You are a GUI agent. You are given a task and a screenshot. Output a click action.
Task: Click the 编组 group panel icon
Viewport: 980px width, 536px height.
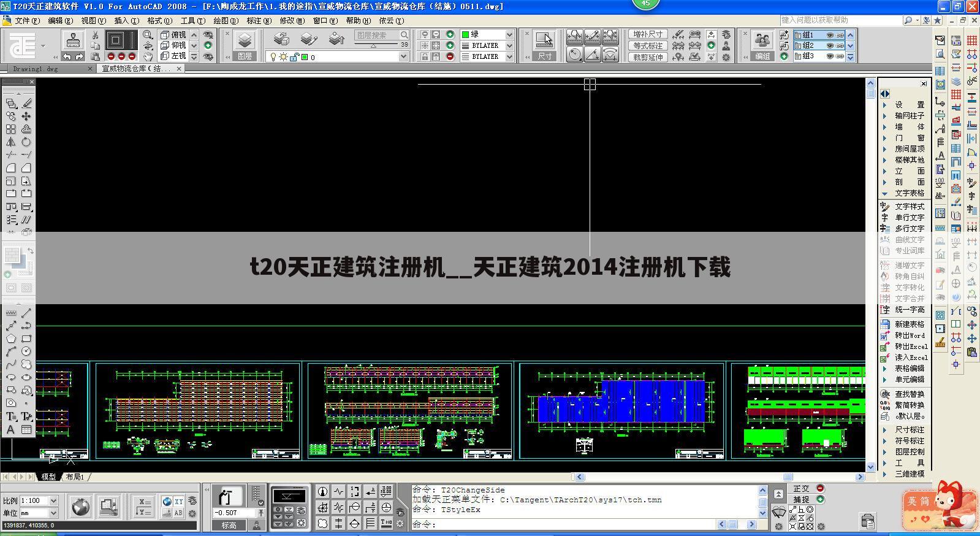pyautogui.click(x=762, y=40)
